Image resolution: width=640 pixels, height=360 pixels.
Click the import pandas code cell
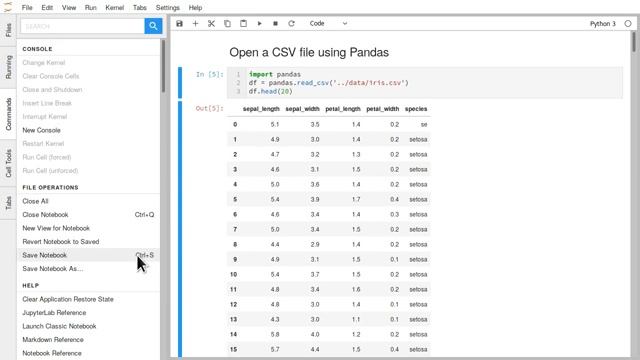click(424, 83)
